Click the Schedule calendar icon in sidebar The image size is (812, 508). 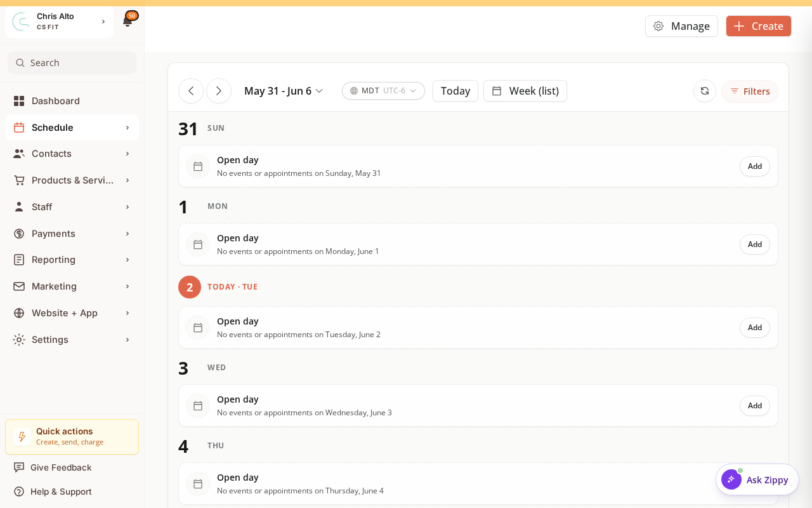[x=19, y=128]
